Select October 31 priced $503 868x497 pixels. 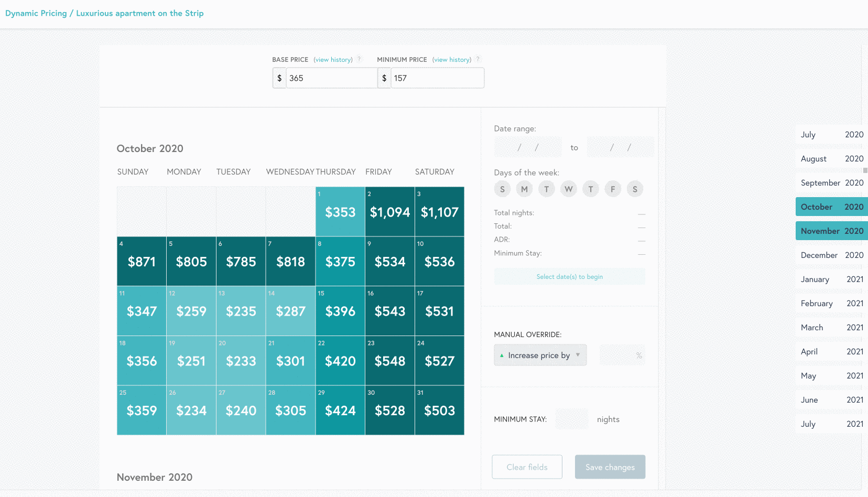[x=440, y=410]
